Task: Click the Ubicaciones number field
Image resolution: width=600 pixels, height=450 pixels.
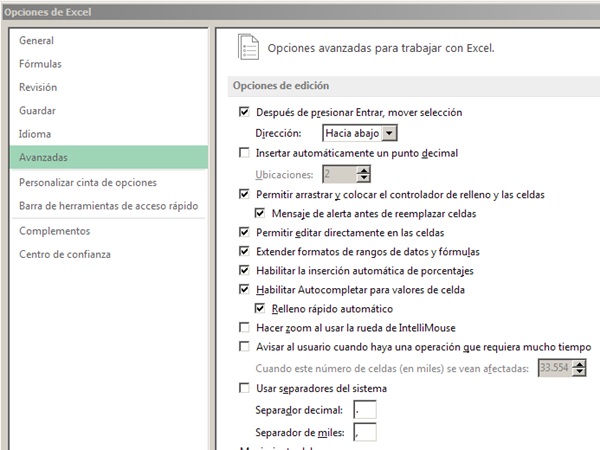Action: [340, 174]
